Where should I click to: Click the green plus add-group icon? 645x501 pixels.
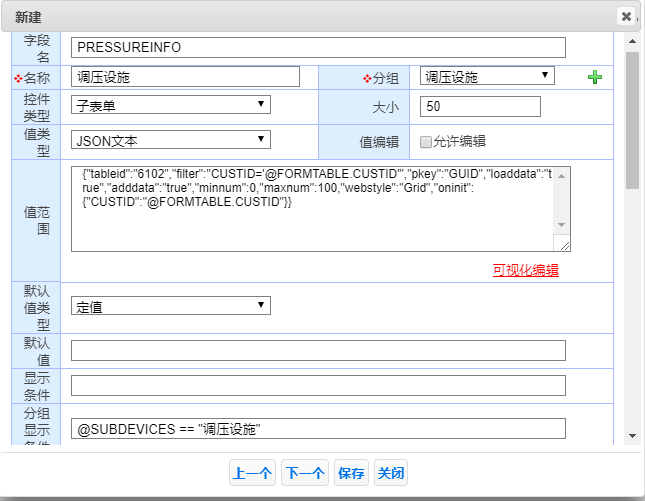pyautogui.click(x=595, y=77)
